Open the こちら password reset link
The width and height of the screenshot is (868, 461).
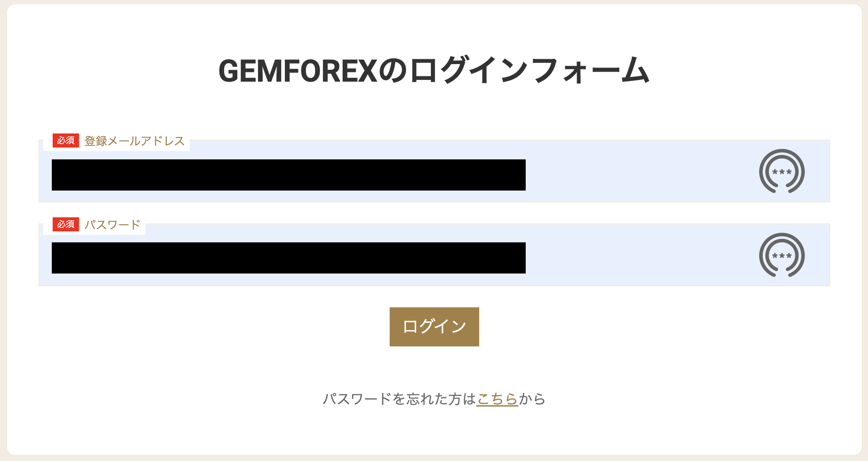point(497,399)
